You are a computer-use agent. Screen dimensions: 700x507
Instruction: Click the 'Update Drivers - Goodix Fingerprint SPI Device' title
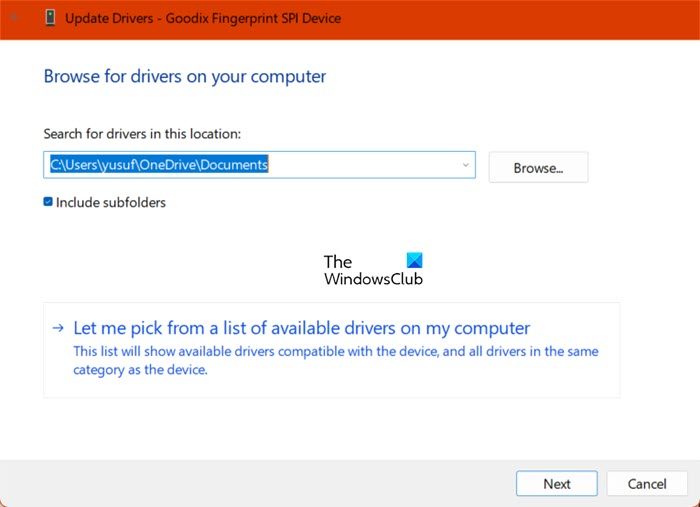[x=203, y=18]
